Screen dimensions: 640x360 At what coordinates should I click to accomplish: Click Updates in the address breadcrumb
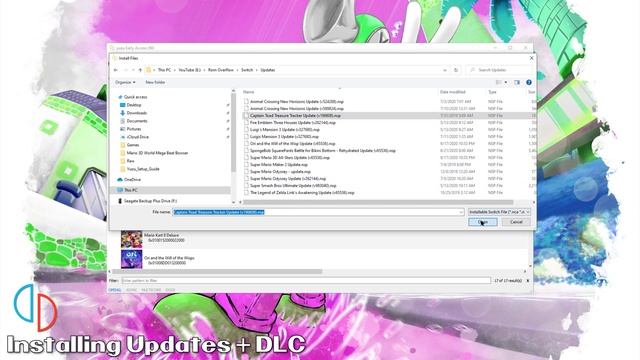pos(268,70)
